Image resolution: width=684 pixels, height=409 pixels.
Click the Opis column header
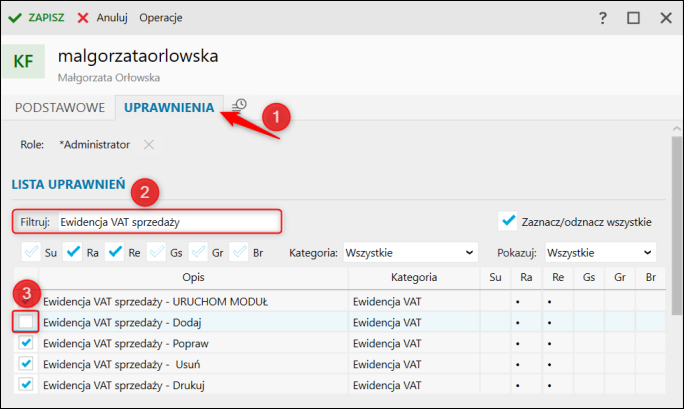click(194, 277)
